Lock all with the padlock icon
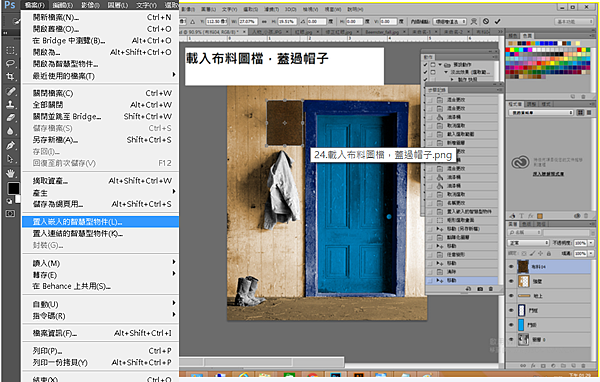The width and height of the screenshot is (600, 382). pyautogui.click(x=549, y=253)
